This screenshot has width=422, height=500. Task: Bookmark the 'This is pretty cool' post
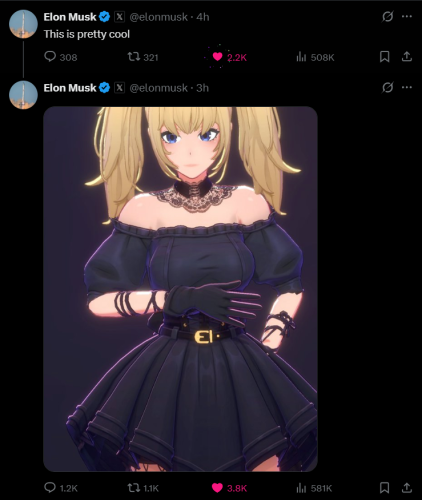[384, 57]
